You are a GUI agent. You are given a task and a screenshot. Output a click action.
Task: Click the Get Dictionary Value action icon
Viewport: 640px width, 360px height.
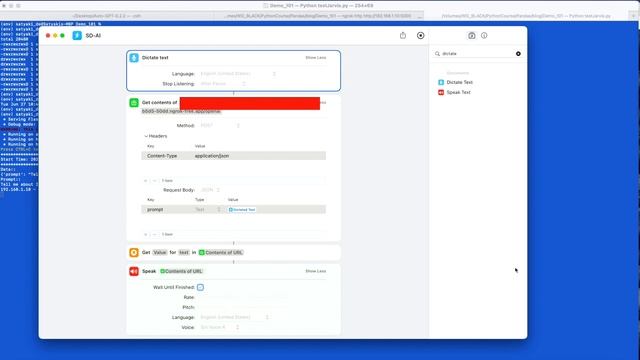coord(134,252)
